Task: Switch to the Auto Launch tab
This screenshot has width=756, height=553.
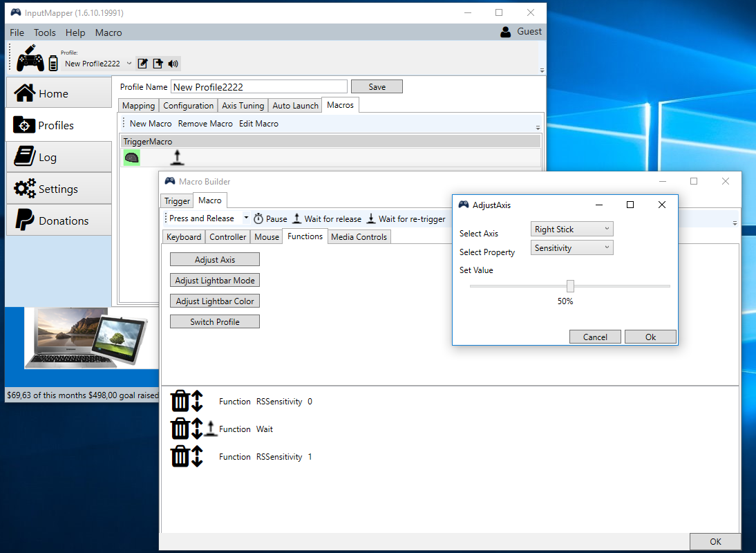Action: (295, 106)
